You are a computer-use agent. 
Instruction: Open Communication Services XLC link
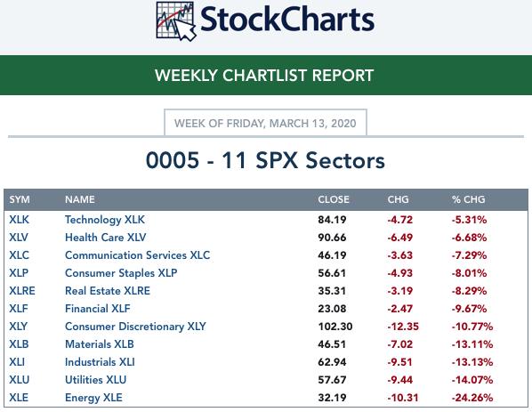point(137,255)
